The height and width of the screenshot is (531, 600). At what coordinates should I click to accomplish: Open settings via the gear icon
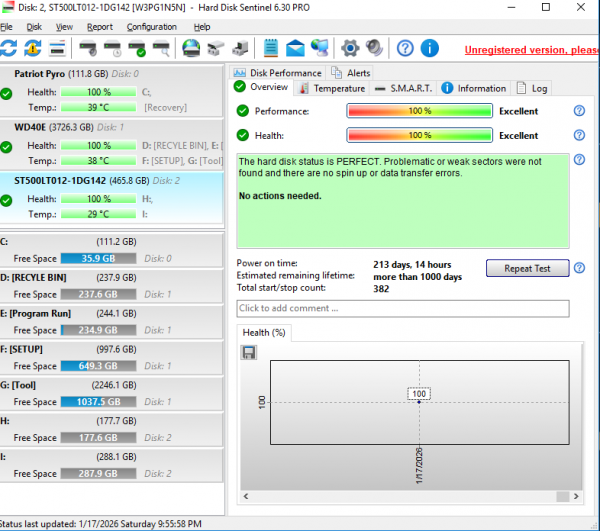350,49
